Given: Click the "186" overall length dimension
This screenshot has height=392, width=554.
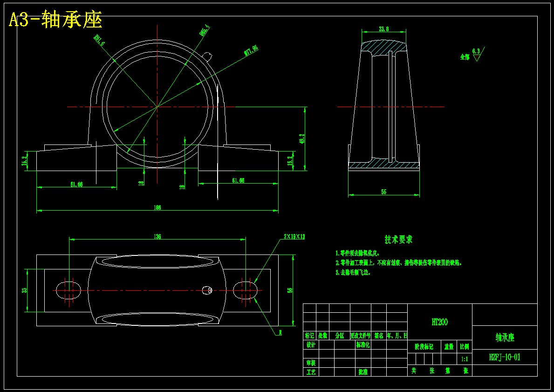Looking at the screenshot, I should (157, 207).
